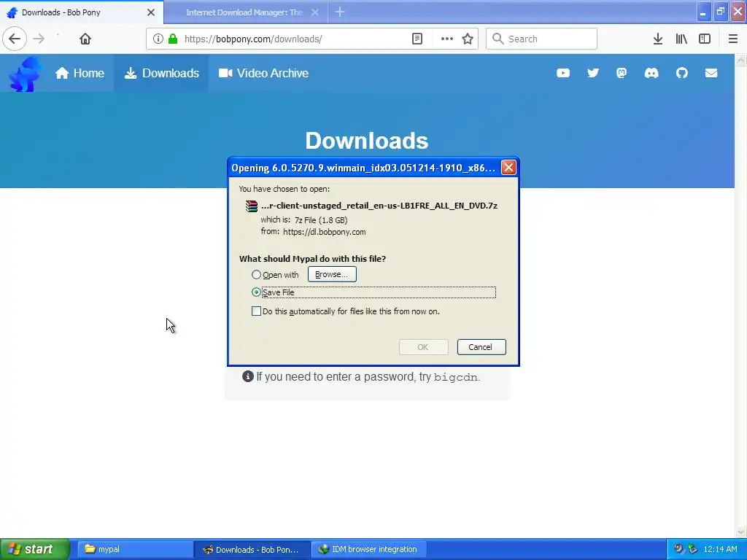Open the Discord icon in site header

click(651, 73)
